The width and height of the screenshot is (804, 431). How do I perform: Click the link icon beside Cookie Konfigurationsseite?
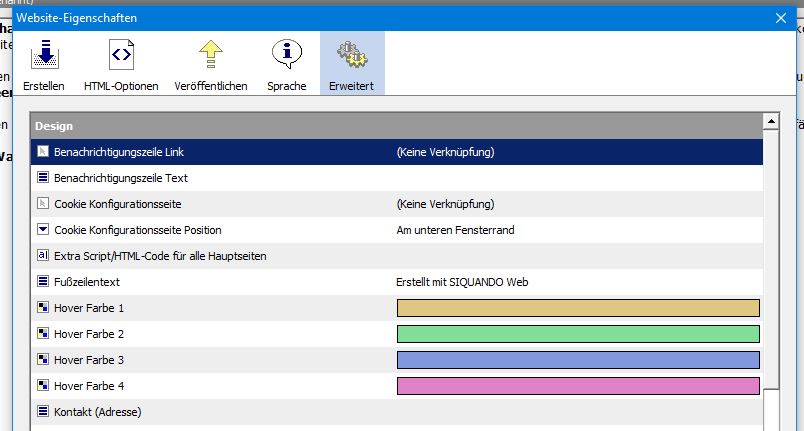(43, 204)
